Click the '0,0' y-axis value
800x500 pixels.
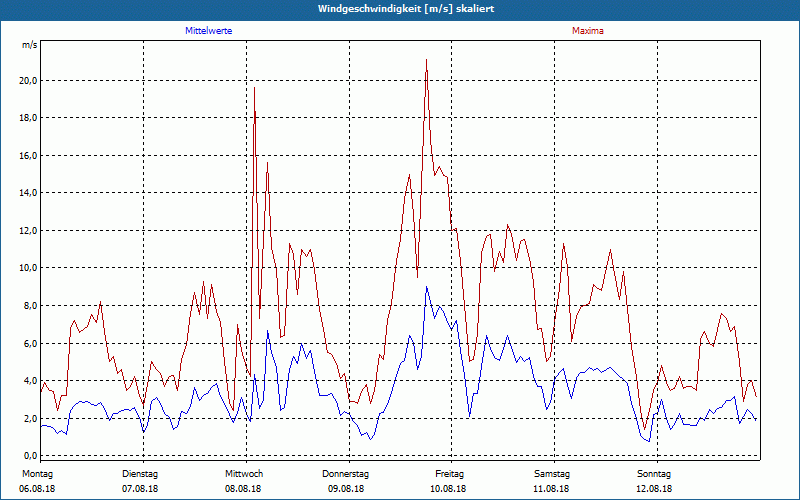click(x=30, y=456)
